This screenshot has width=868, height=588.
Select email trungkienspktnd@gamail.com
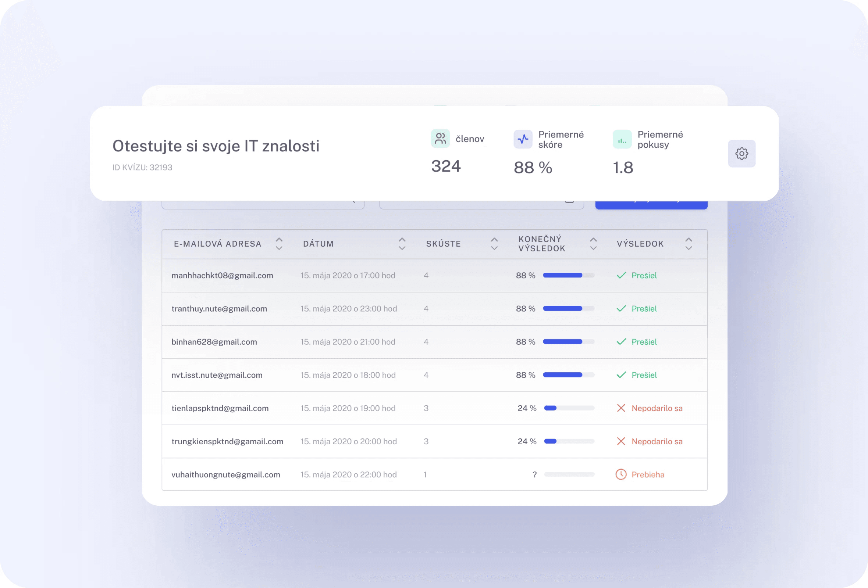(x=227, y=441)
